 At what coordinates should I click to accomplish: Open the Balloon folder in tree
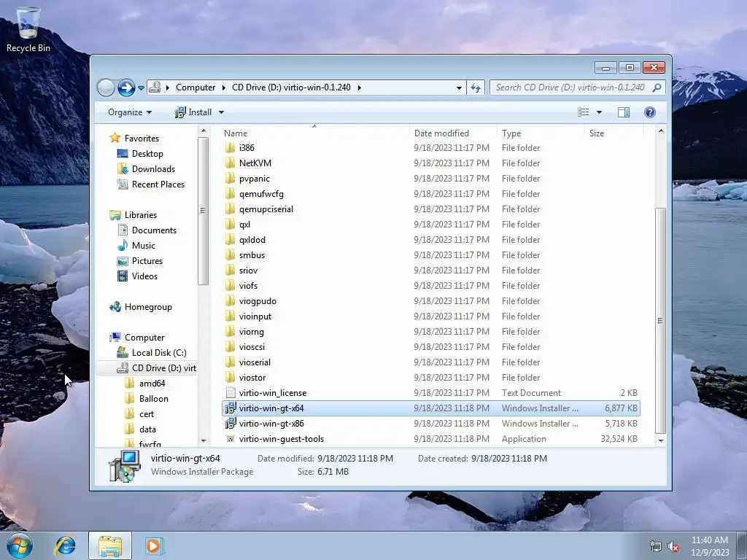(147, 399)
